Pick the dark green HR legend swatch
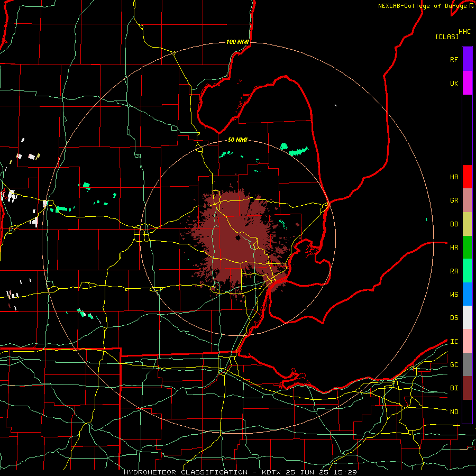 (467, 248)
